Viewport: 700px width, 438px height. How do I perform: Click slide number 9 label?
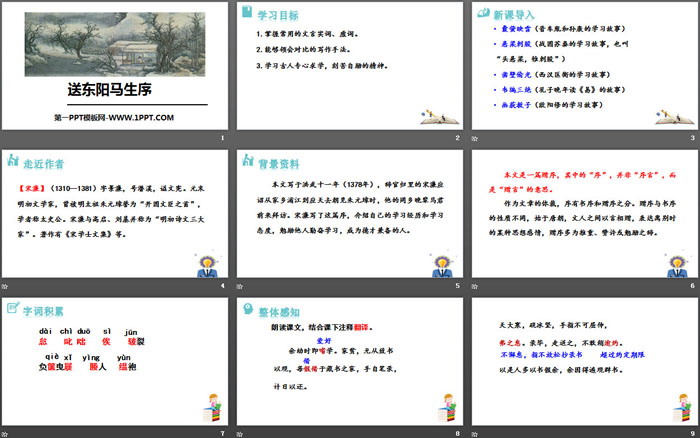tap(692, 433)
